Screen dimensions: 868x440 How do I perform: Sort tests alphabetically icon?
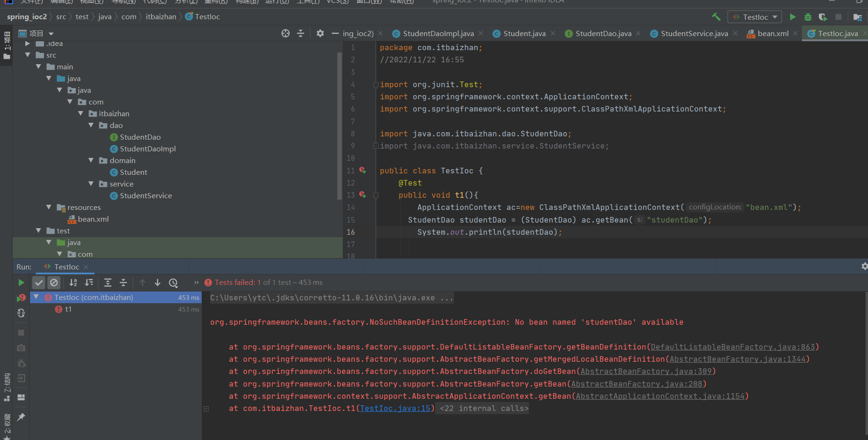pyautogui.click(x=73, y=283)
